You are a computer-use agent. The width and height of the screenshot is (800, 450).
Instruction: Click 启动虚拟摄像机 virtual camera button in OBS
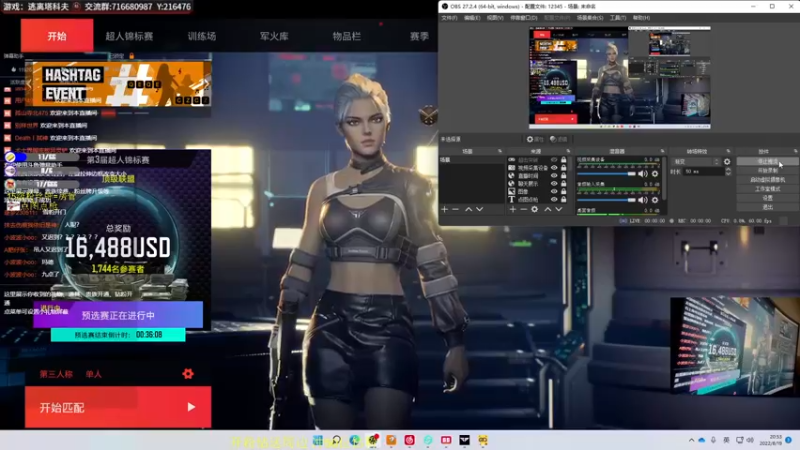(767, 180)
